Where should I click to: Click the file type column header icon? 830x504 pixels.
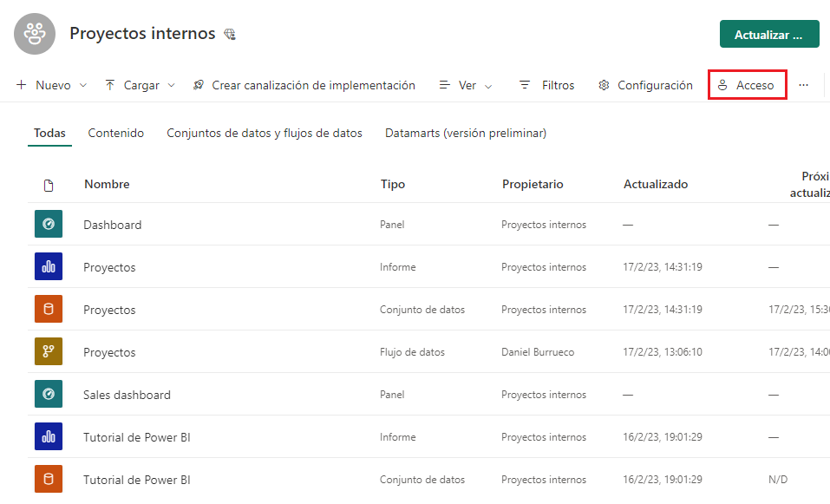pyautogui.click(x=49, y=185)
